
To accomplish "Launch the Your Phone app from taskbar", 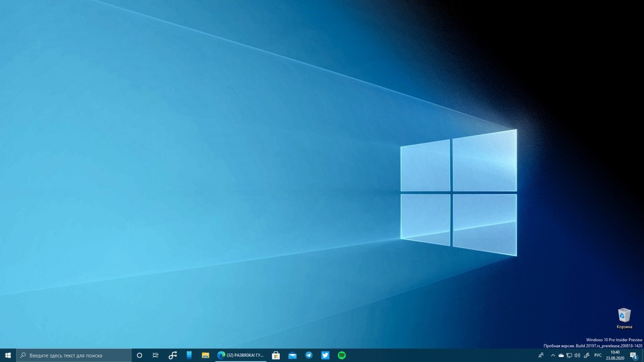I will tap(189, 355).
